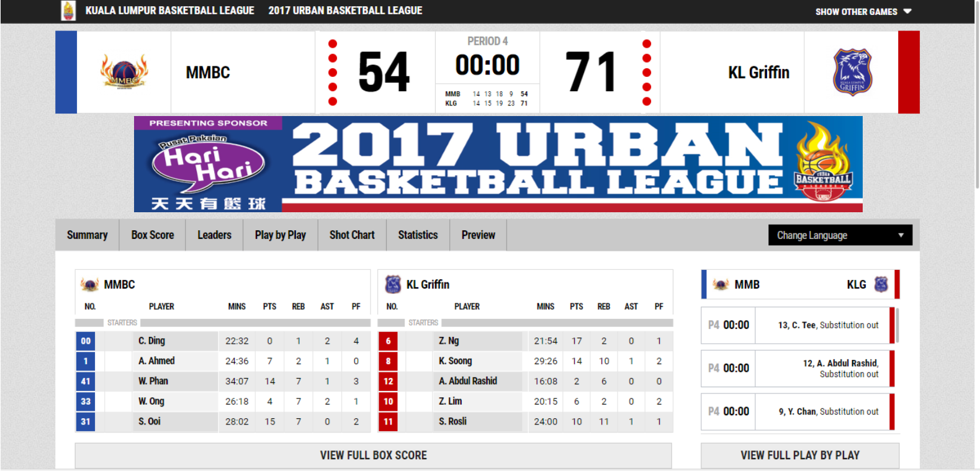Open the Shot Chart tab
Image resolution: width=980 pixels, height=471 pixels.
tap(352, 235)
